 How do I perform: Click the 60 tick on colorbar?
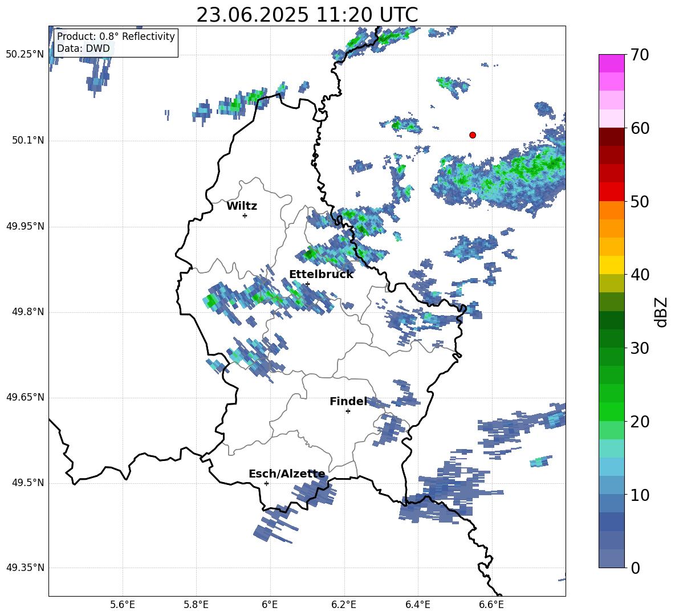pyautogui.click(x=640, y=128)
